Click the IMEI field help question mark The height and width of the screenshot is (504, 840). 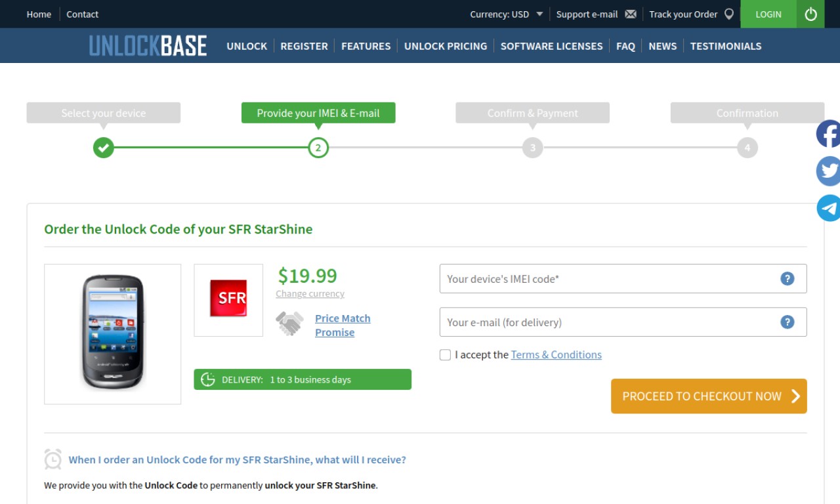(x=787, y=279)
